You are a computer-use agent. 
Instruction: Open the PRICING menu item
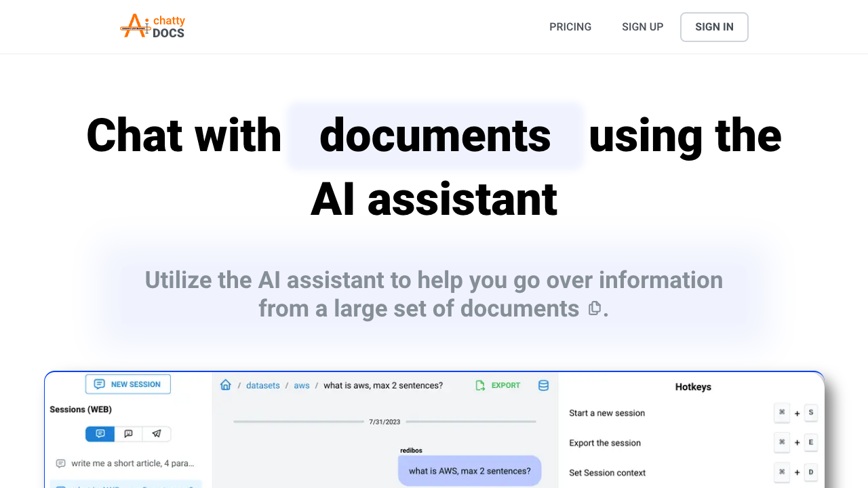pyautogui.click(x=570, y=26)
